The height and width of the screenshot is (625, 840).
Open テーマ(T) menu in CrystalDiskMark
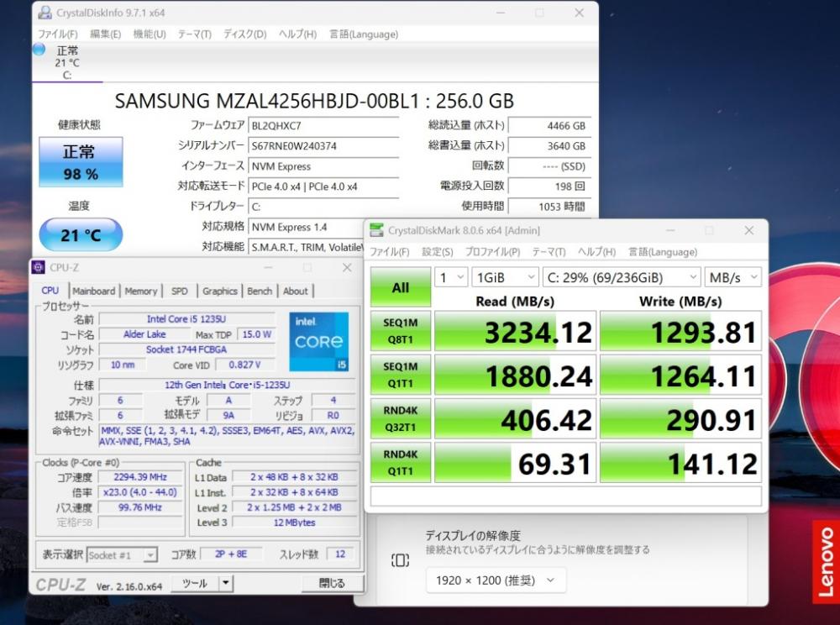tap(549, 252)
